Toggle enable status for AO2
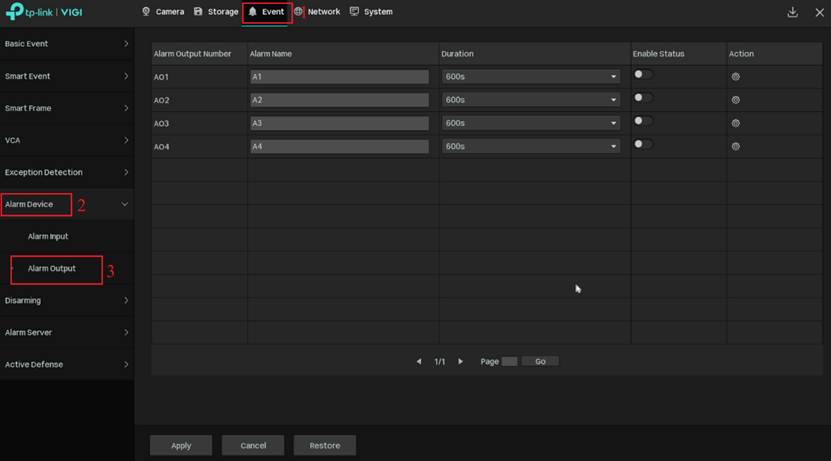Screen dimensions: 831x461 point(642,97)
